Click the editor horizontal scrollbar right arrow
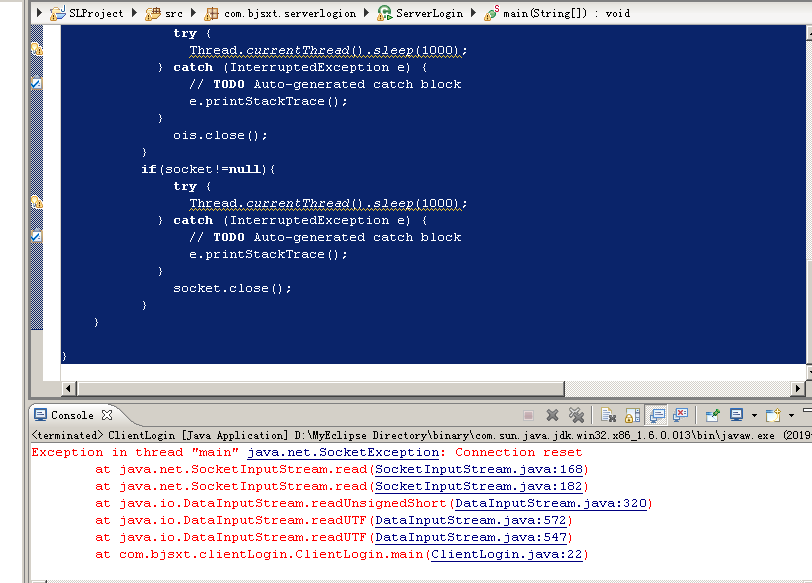The width and height of the screenshot is (812, 583). tap(798, 388)
